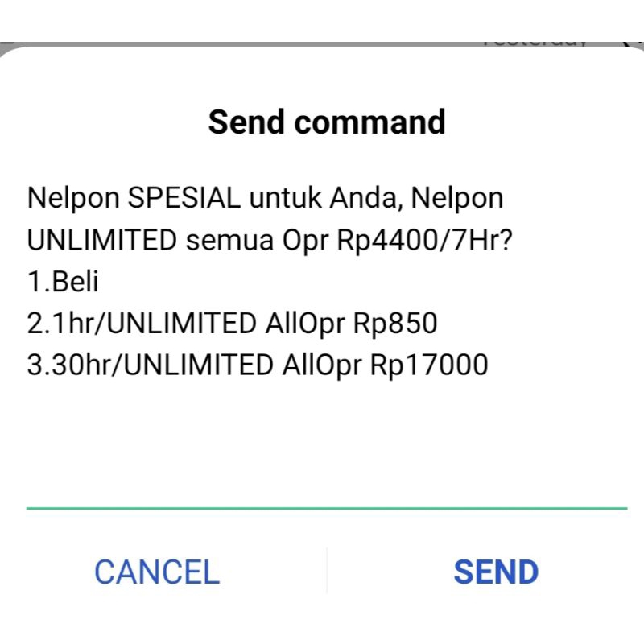Select the "1.Beli" option line
Viewport: 644px width, 644px height.
pos(64,282)
